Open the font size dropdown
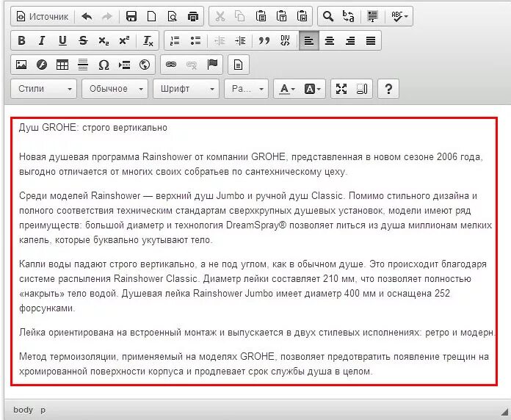Screen dimensions: 511x420 (246, 89)
